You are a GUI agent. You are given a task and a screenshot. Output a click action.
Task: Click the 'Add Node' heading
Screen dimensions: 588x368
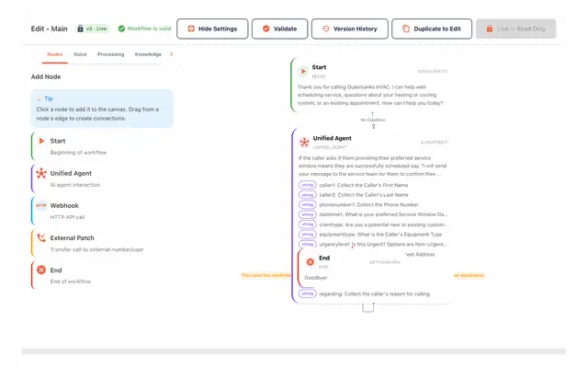(x=46, y=76)
